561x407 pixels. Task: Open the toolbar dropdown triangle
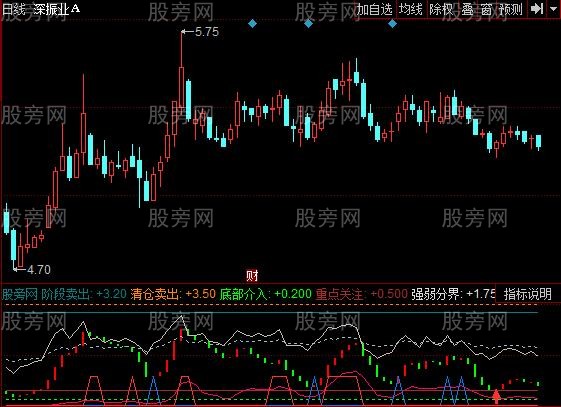click(x=553, y=8)
